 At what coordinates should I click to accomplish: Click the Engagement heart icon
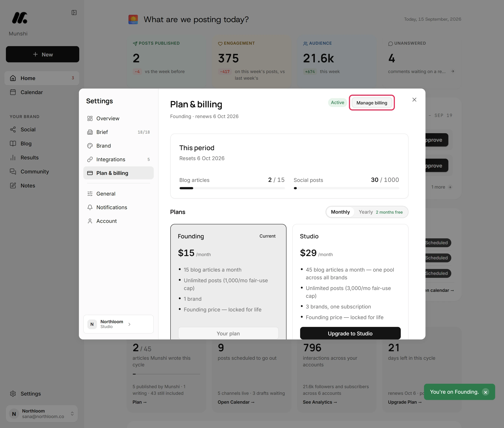coord(220,44)
